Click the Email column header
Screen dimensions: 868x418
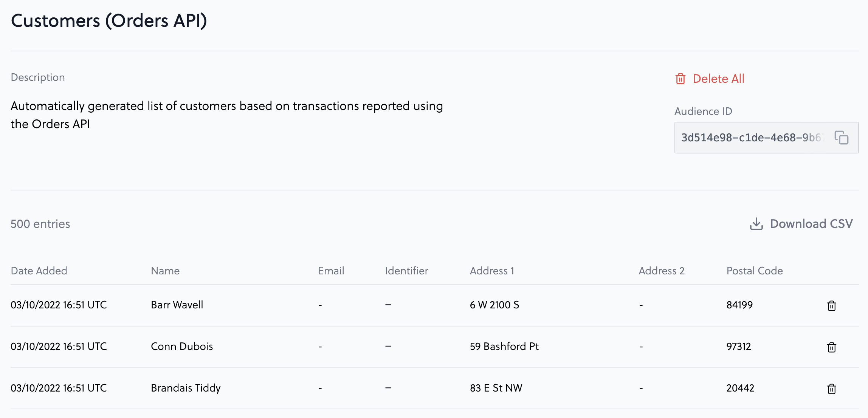(331, 271)
